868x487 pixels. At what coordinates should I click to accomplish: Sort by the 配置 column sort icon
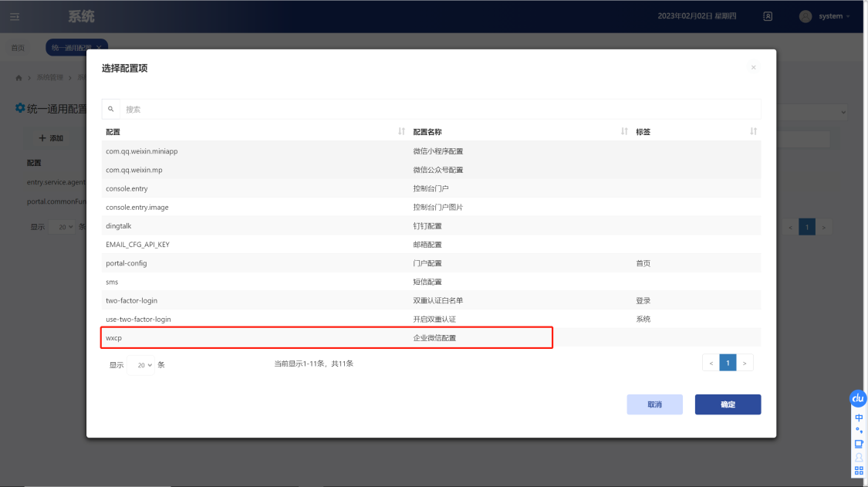tap(401, 132)
